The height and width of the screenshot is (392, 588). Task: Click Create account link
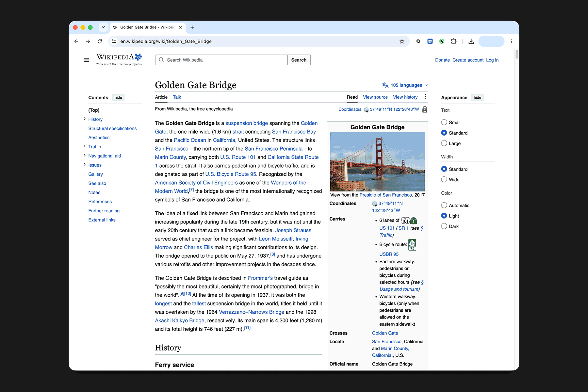468,60
